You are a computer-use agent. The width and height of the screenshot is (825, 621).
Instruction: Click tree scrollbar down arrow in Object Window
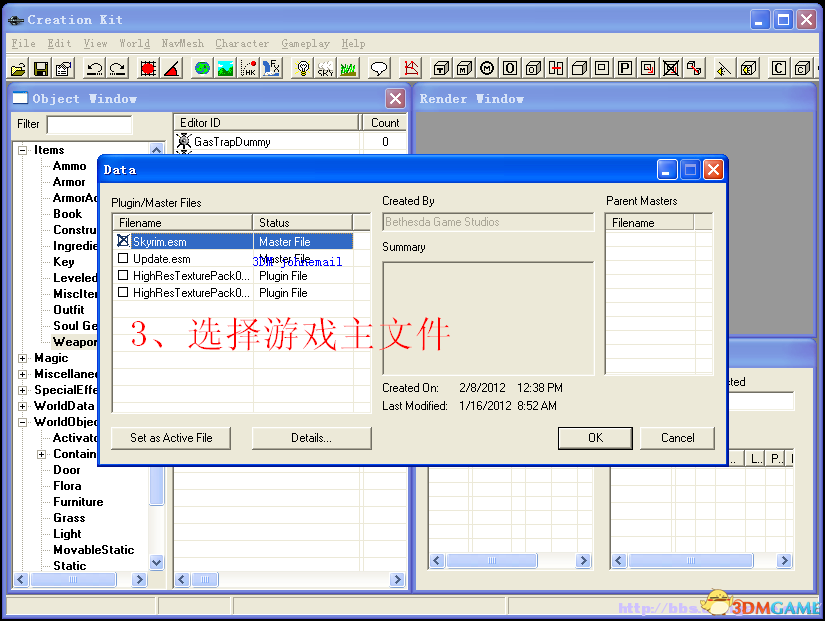156,562
